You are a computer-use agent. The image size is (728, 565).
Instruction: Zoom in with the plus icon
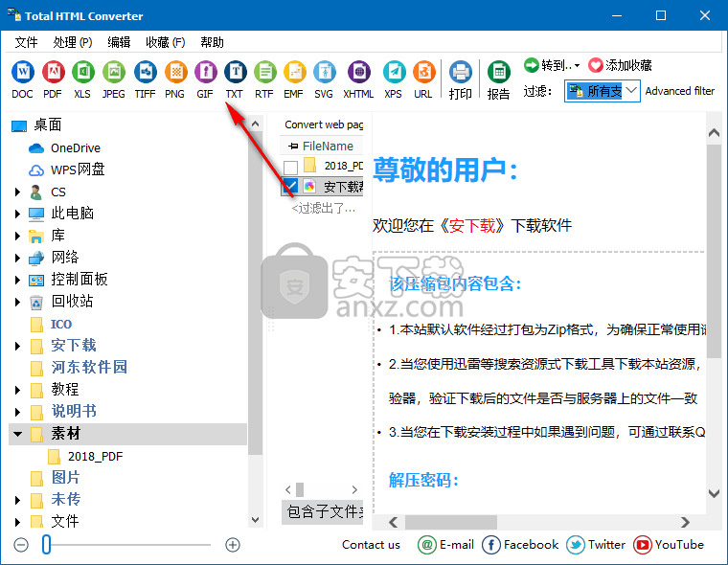pyautogui.click(x=233, y=545)
